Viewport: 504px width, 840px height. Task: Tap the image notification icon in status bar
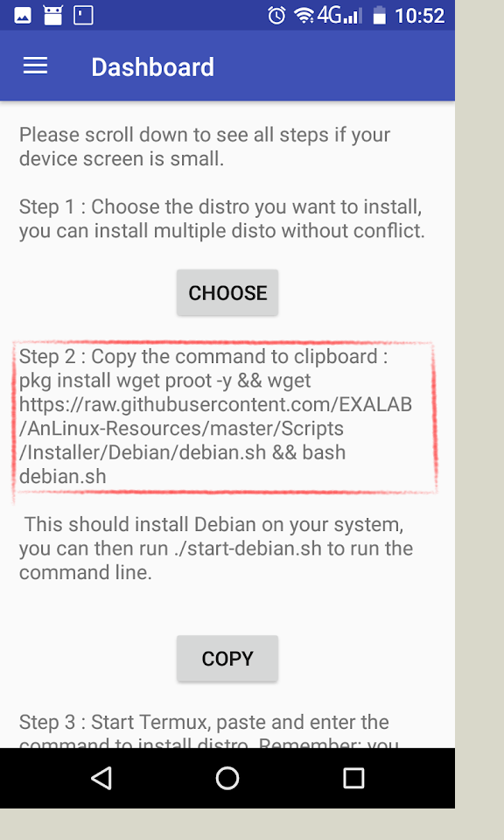coord(23,16)
